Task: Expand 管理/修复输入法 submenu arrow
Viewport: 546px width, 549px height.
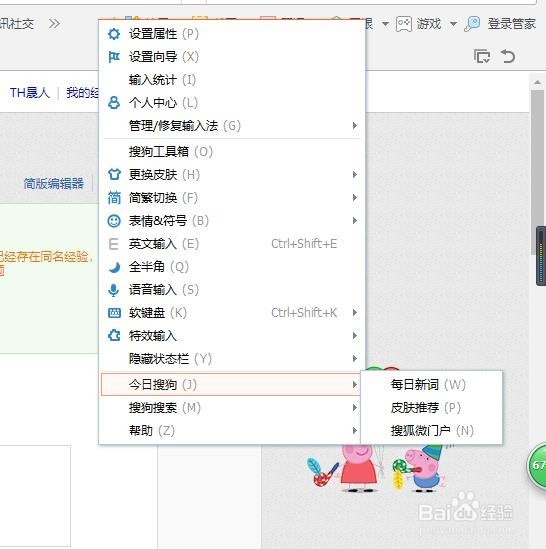Action: pyautogui.click(x=354, y=125)
